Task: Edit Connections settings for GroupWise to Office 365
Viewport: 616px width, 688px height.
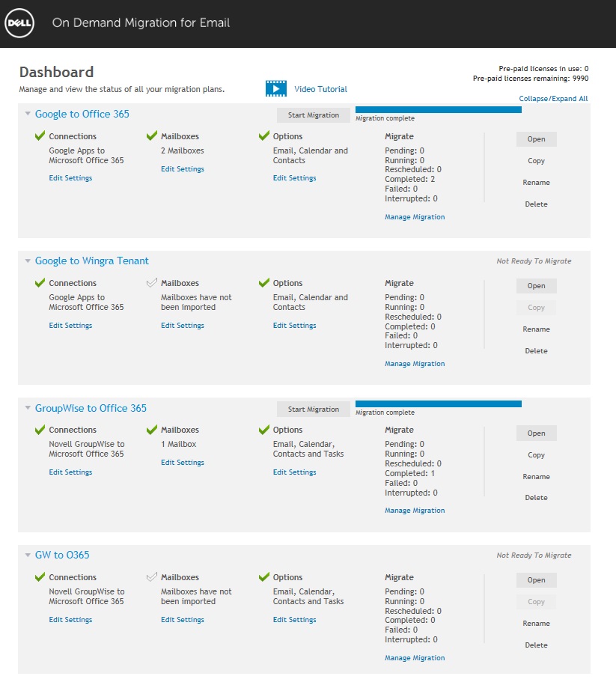Action: (x=70, y=472)
